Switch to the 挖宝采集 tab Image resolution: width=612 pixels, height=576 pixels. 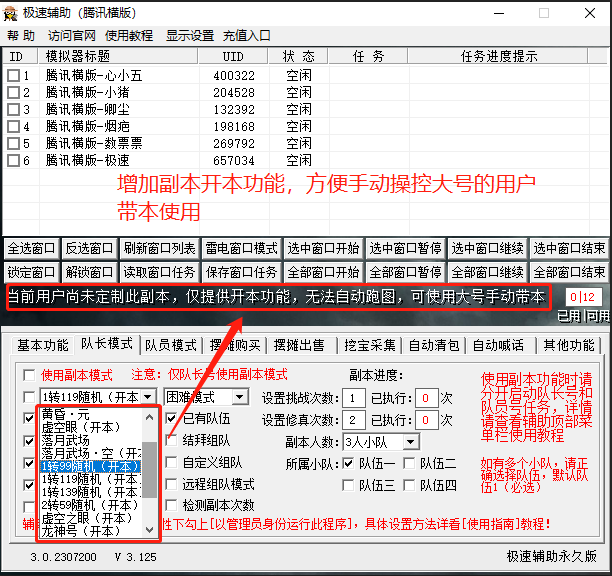(x=370, y=345)
